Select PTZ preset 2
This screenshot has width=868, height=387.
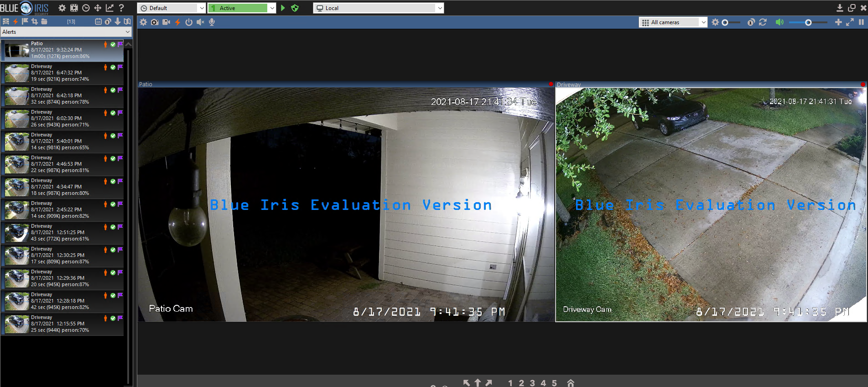[x=521, y=383]
